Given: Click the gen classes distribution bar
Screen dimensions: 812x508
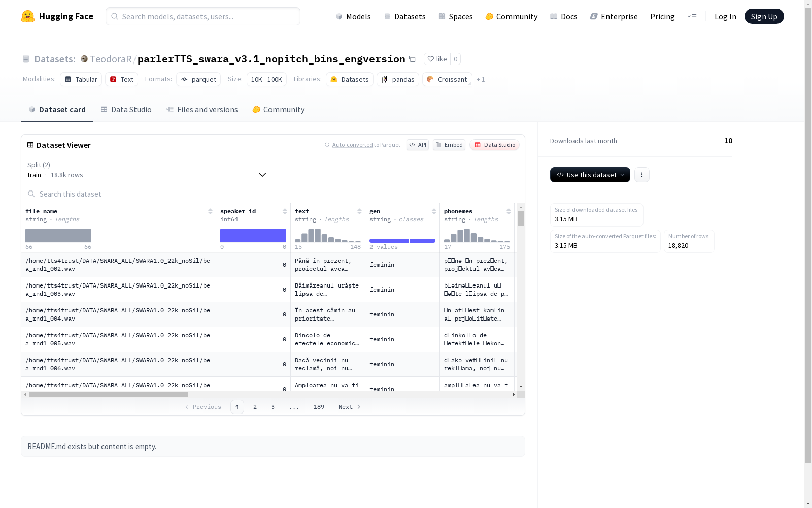Looking at the screenshot, I should tap(402, 241).
